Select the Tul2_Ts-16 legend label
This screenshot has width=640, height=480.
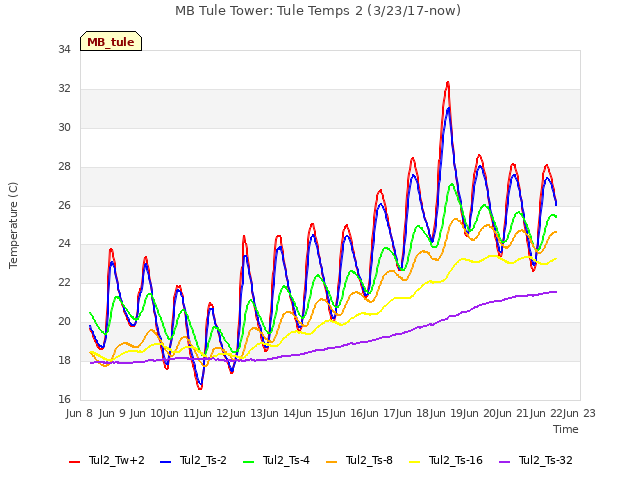pyautogui.click(x=456, y=460)
